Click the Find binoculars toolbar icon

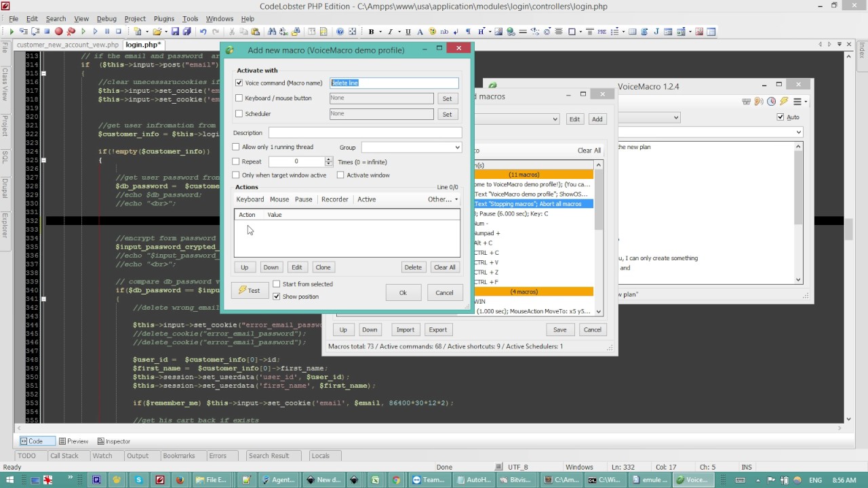coord(272,31)
